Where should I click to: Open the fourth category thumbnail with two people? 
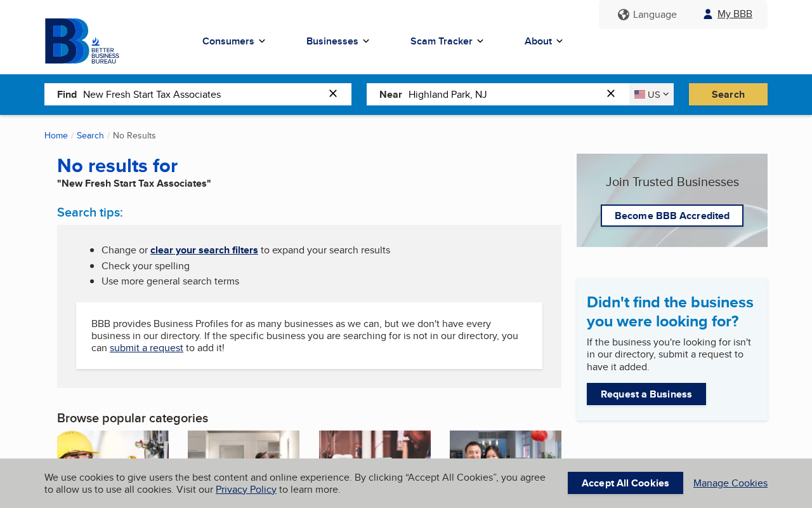pos(506,444)
